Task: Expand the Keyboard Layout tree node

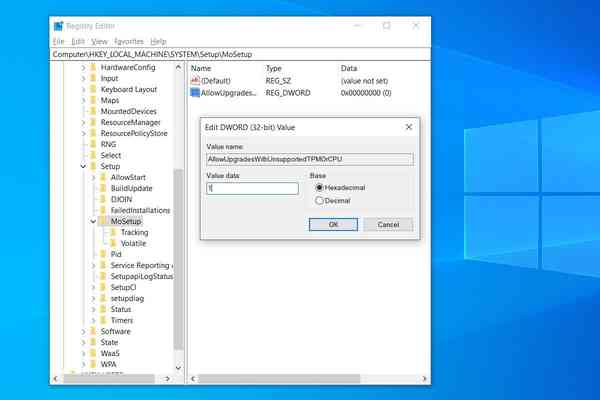Action: coord(82,89)
